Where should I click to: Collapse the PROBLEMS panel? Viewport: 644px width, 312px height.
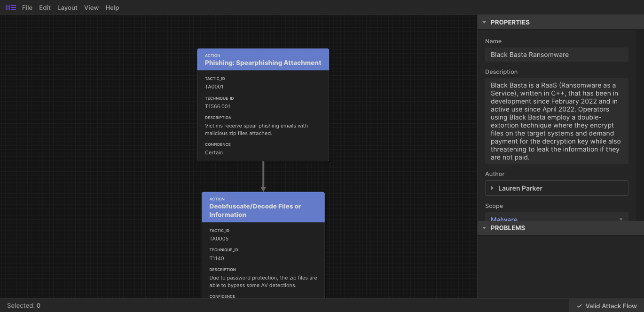pyautogui.click(x=484, y=228)
